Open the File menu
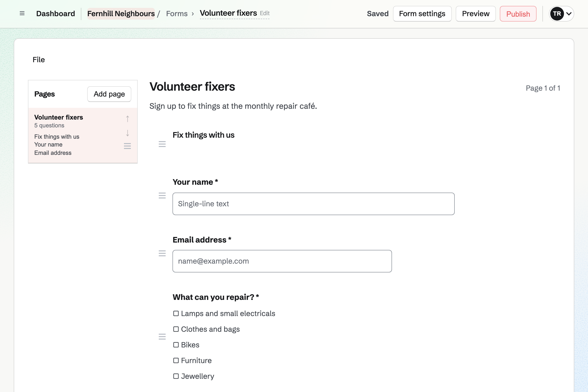 pyautogui.click(x=39, y=60)
